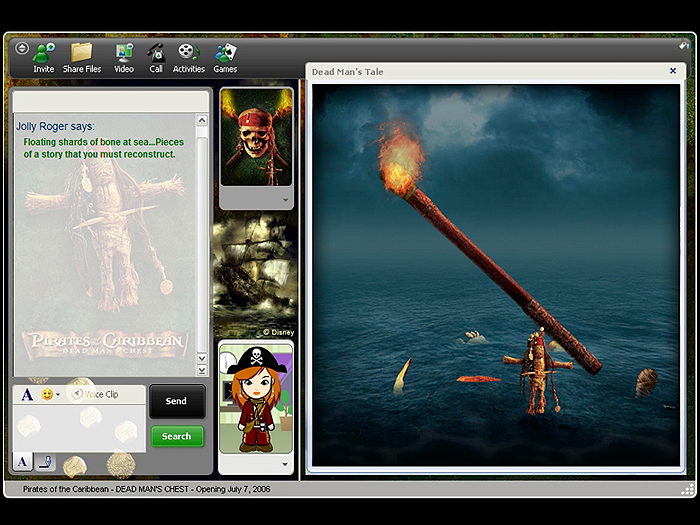Click conversation scrollbar down arrow
Screen dimensions: 700x525
tap(202, 358)
